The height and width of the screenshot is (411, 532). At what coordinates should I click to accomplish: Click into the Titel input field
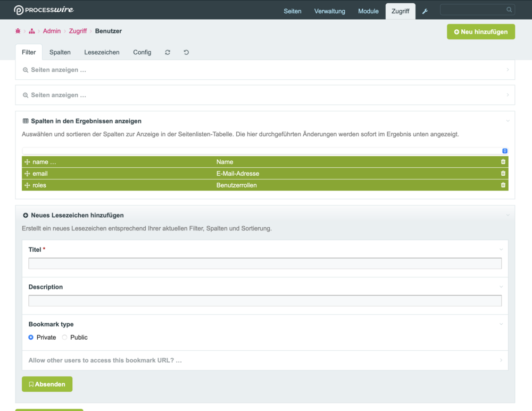coord(264,264)
